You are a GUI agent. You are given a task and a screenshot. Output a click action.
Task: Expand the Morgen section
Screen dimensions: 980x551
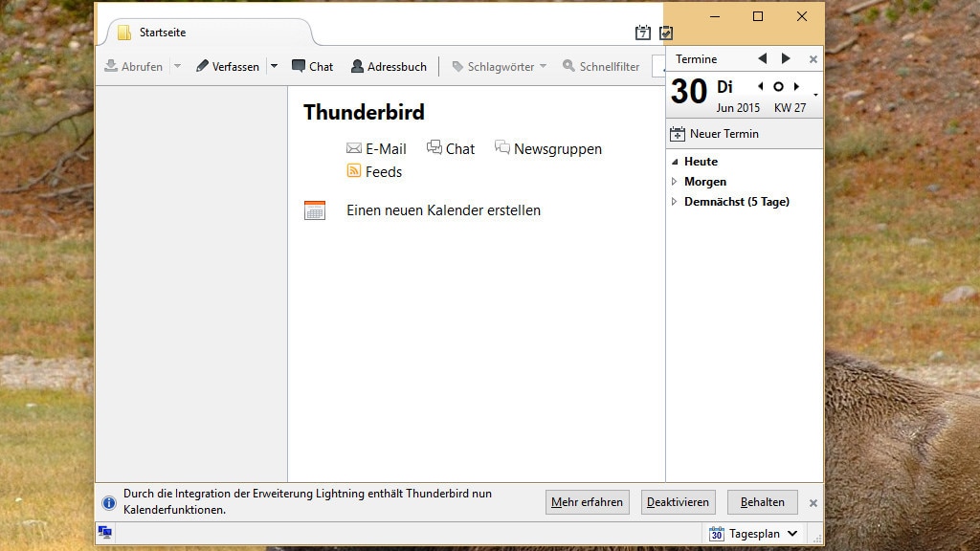(x=675, y=182)
